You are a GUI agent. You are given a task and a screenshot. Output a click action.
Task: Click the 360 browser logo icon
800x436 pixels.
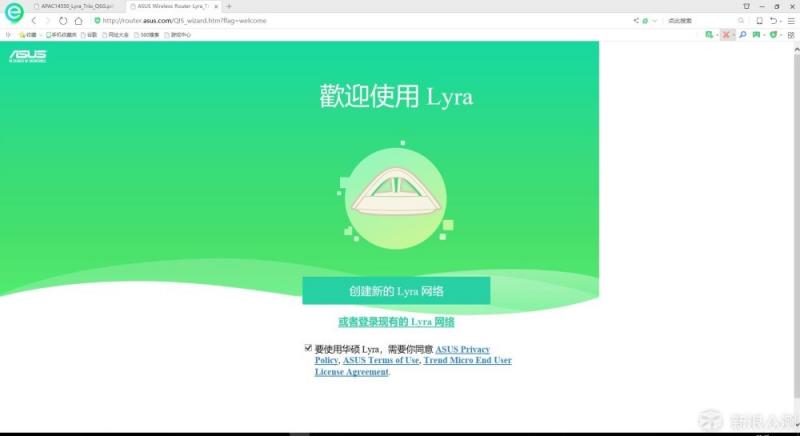coord(14,12)
